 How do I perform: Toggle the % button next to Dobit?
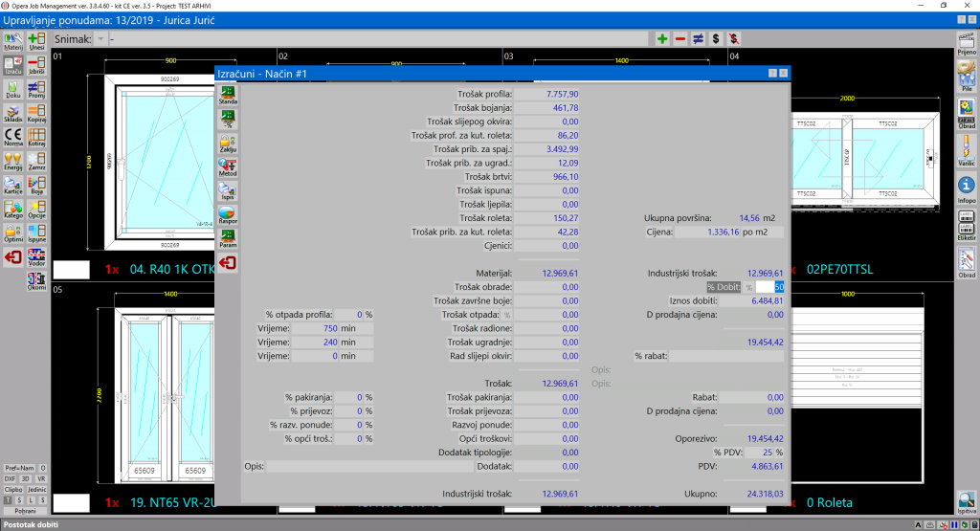coord(750,287)
